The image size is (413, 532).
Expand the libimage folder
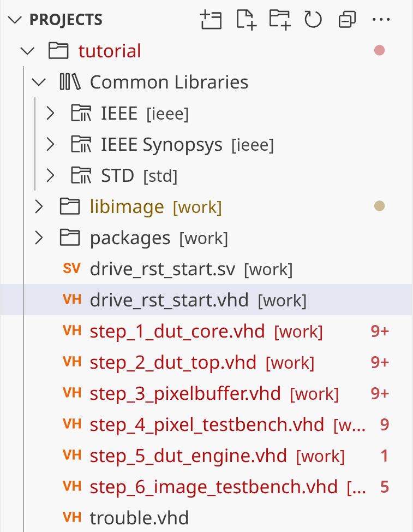click(x=39, y=207)
